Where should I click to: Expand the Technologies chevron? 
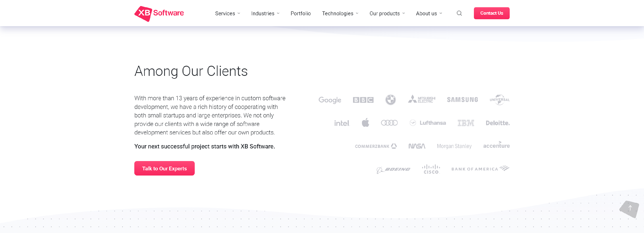point(357,13)
